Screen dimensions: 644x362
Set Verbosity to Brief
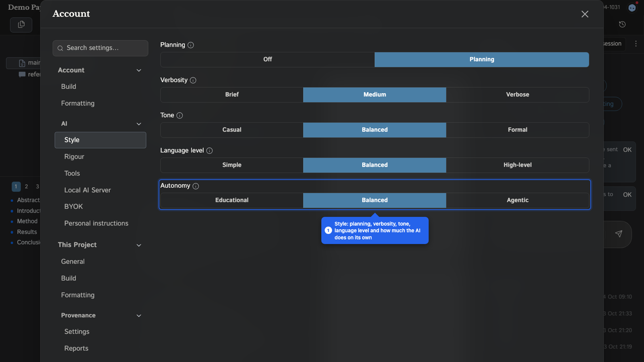(232, 95)
